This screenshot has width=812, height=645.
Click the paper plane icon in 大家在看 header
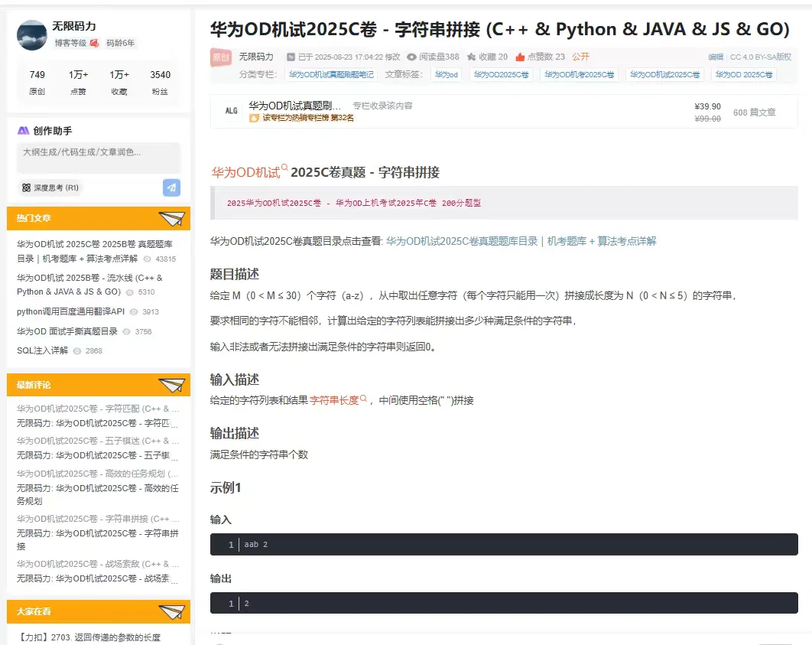click(x=172, y=612)
